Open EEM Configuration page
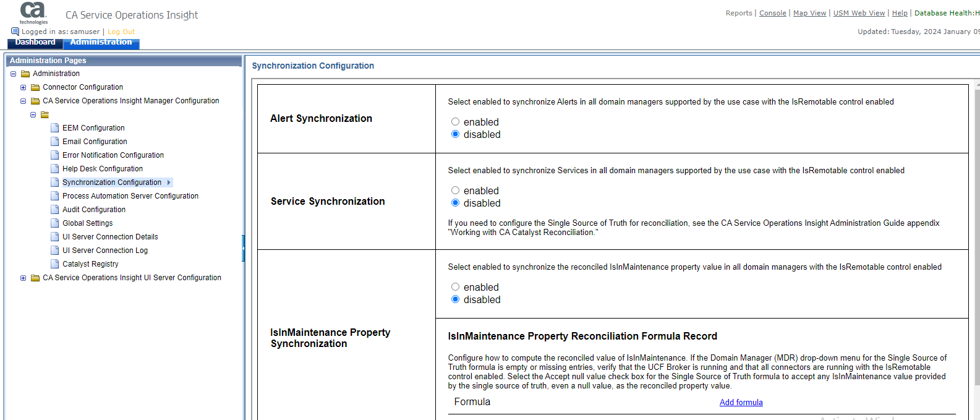 93,128
